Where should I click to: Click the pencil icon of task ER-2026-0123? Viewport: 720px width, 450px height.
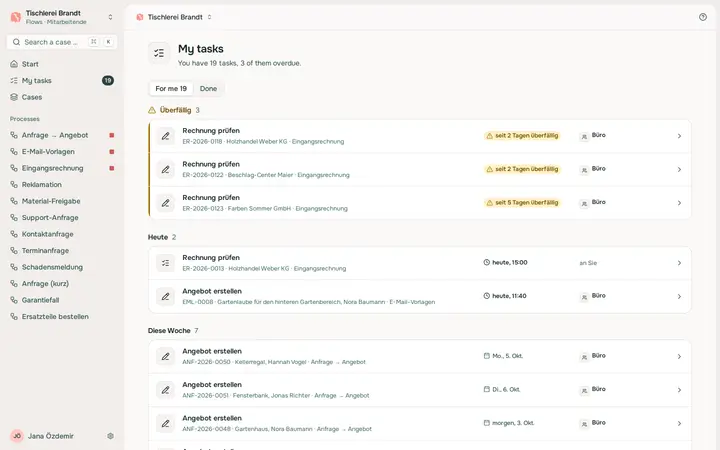(165, 203)
